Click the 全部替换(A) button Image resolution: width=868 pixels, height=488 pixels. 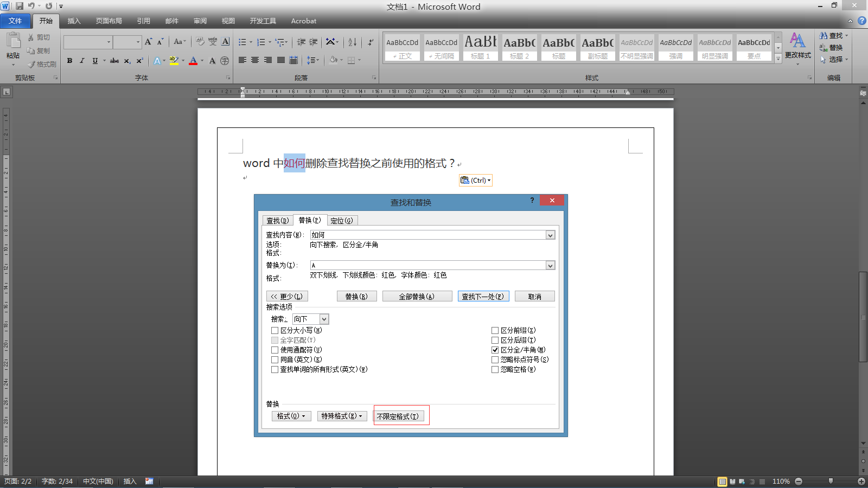(417, 297)
